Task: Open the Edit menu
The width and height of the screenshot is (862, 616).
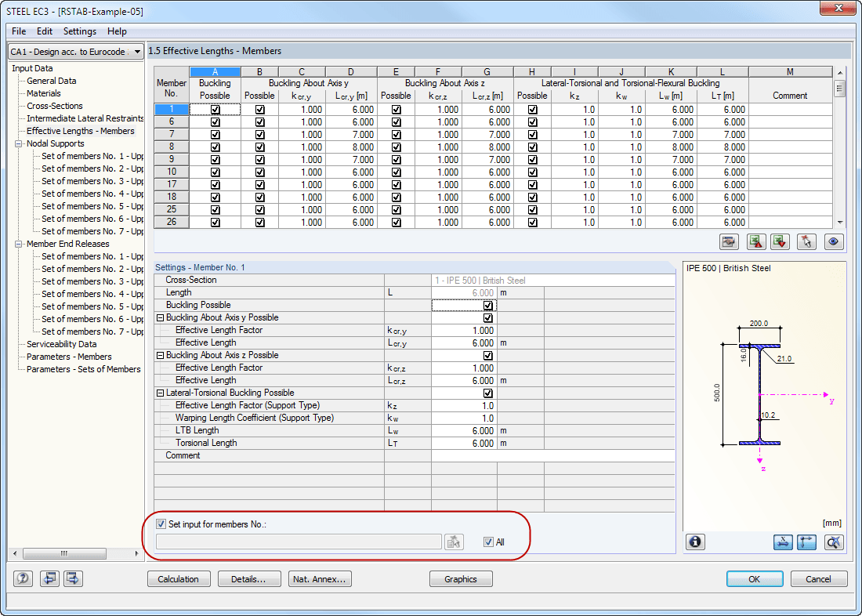Action: (x=44, y=31)
